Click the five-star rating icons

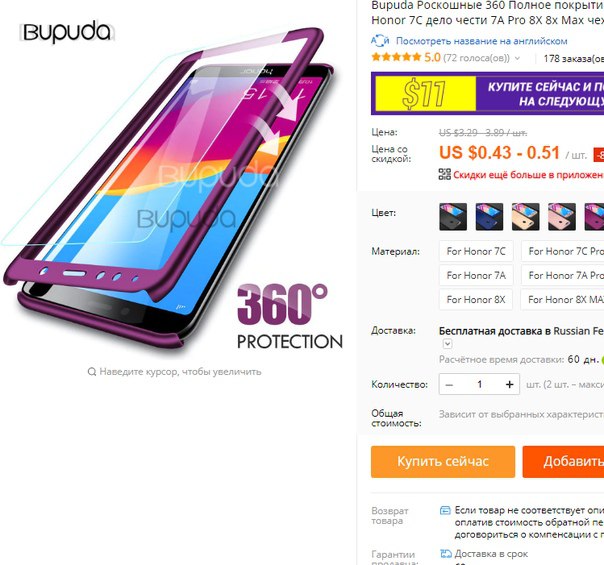396,58
